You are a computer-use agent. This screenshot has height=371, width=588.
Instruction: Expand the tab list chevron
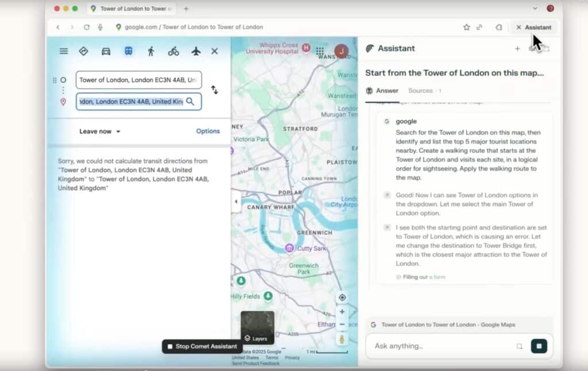tap(535, 8)
